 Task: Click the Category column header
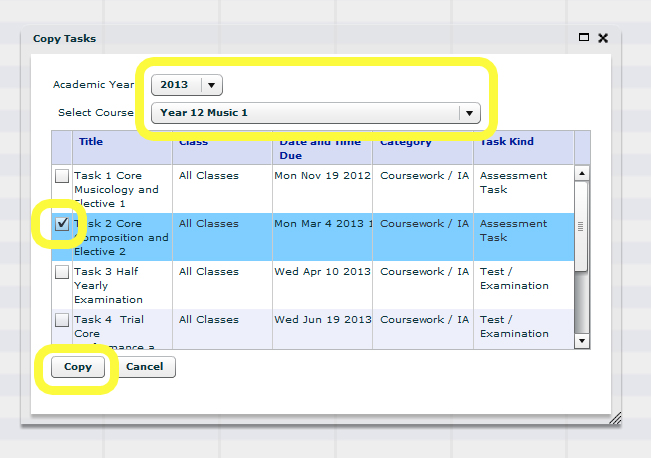point(406,142)
